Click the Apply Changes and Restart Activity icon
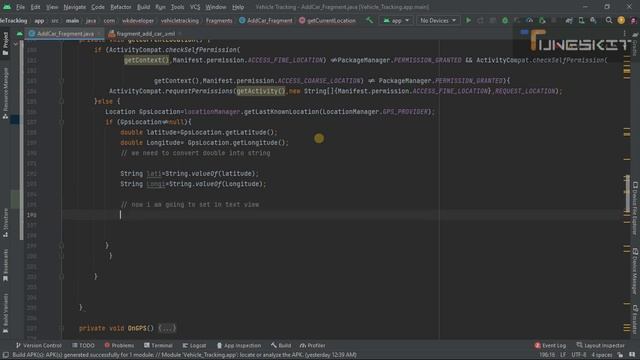The height and width of the screenshot is (360, 640). tap(480, 20)
